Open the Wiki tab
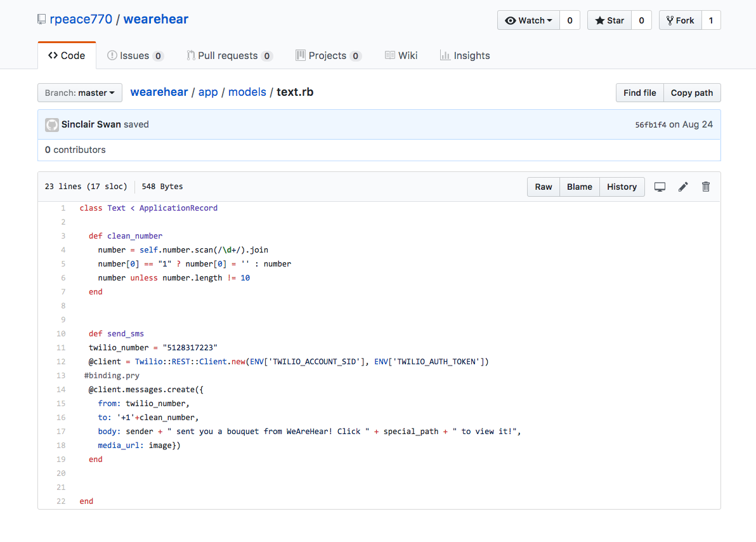The height and width of the screenshot is (542, 756). tap(401, 56)
